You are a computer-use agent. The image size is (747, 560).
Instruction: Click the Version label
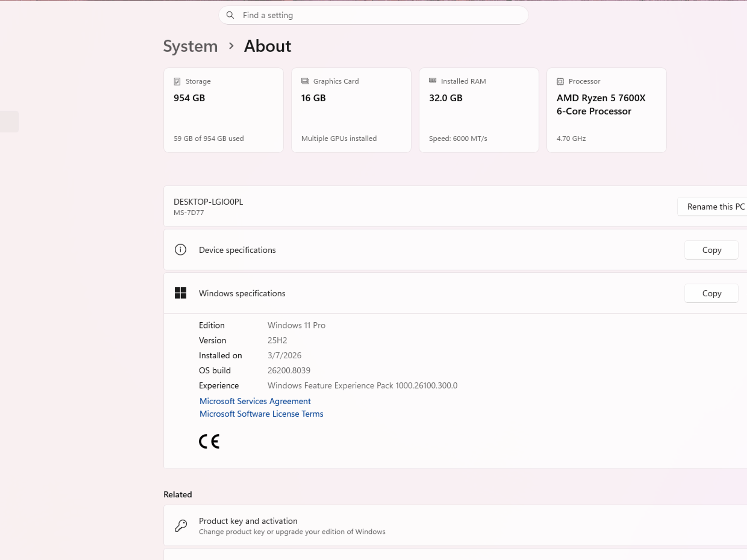click(x=212, y=340)
